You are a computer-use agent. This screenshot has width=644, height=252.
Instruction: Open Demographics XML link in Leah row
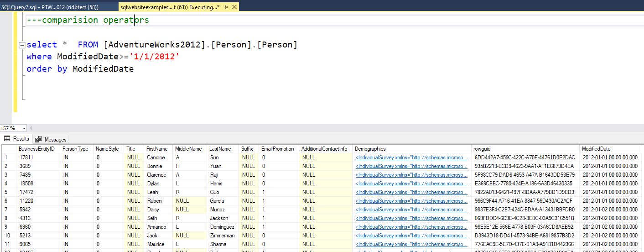(411, 192)
